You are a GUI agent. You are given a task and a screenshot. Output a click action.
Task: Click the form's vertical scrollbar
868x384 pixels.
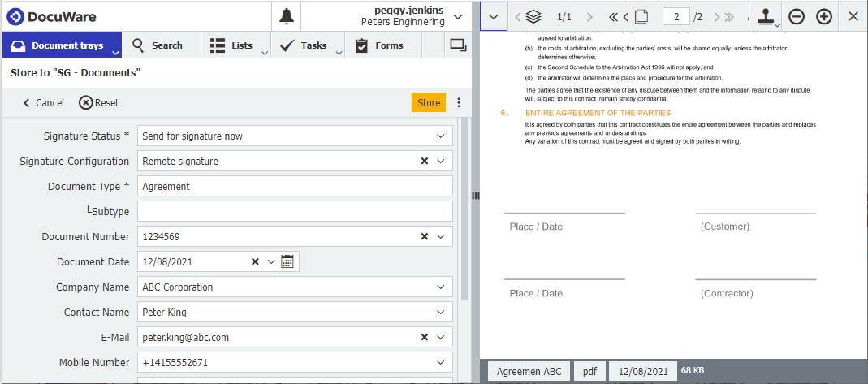465,209
